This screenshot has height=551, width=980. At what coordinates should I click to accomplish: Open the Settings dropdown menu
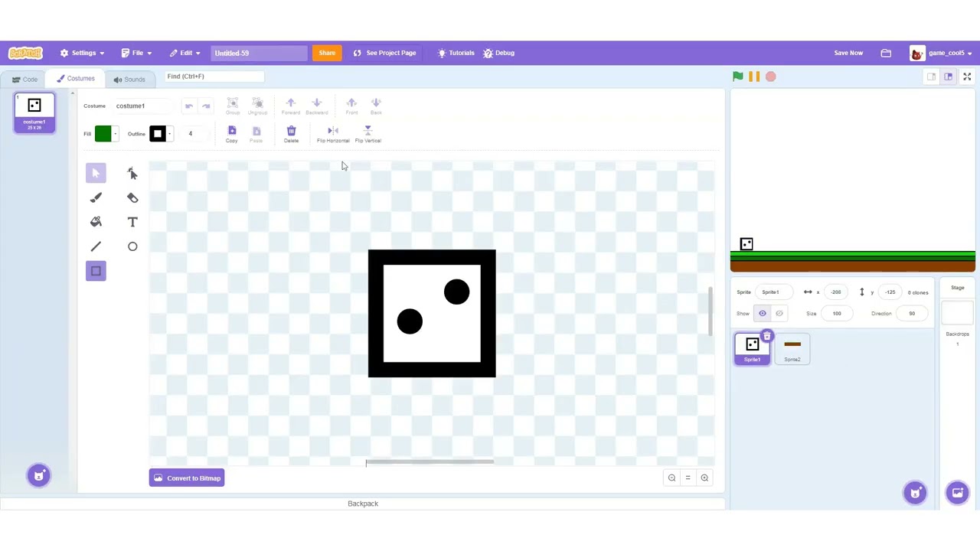pyautogui.click(x=82, y=53)
